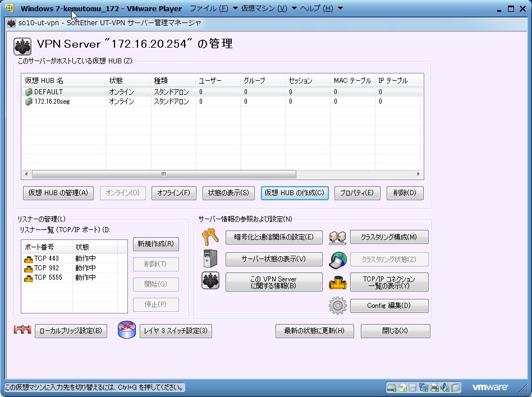Click the VMware sound card status icon
This screenshot has width=532, height=397.
[x=445, y=387]
